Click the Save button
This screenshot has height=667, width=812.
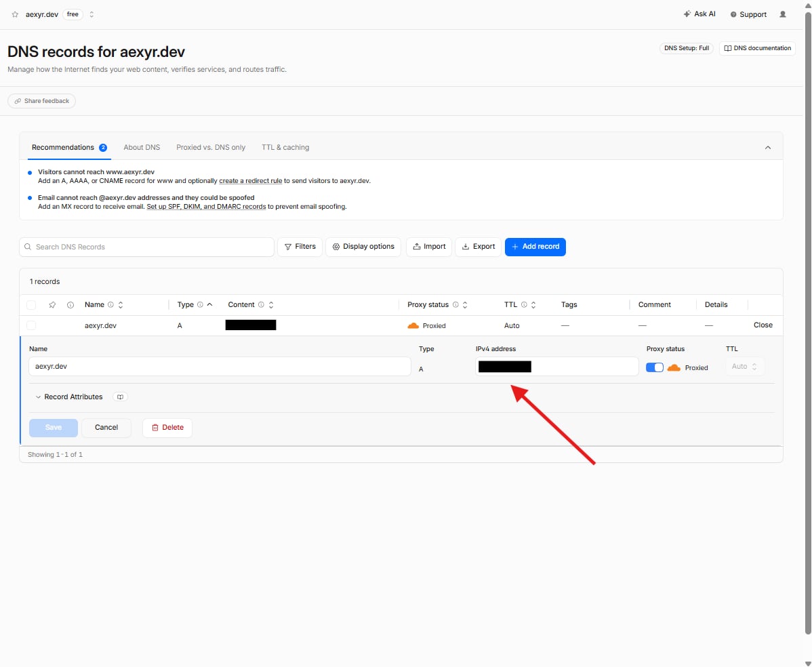pos(54,428)
